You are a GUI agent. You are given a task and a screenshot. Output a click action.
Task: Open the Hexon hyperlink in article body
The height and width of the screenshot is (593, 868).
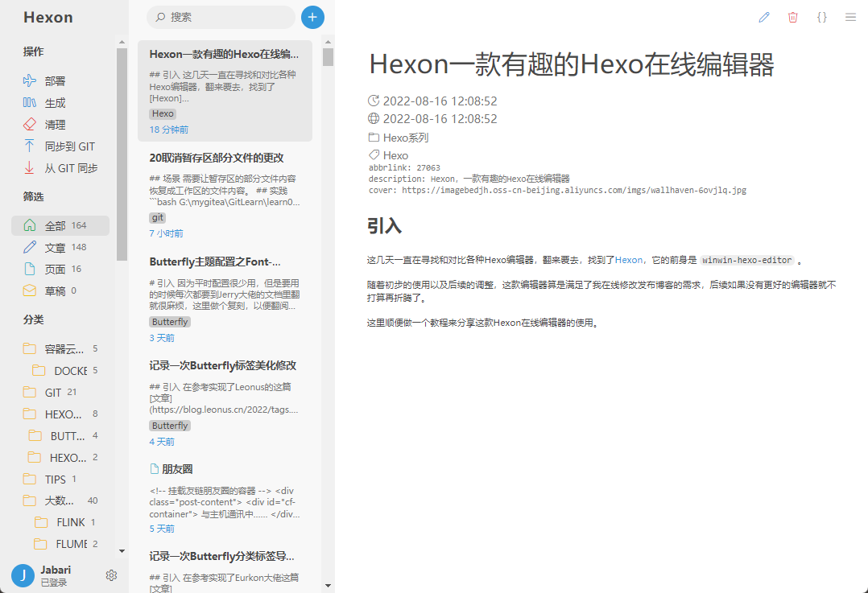pyautogui.click(x=629, y=260)
